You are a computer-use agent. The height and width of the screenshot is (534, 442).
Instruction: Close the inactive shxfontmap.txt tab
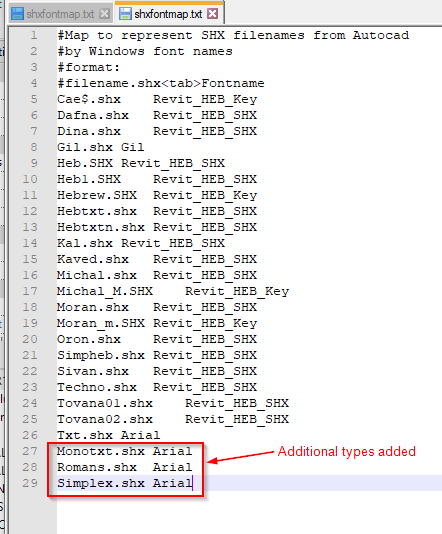tap(104, 14)
